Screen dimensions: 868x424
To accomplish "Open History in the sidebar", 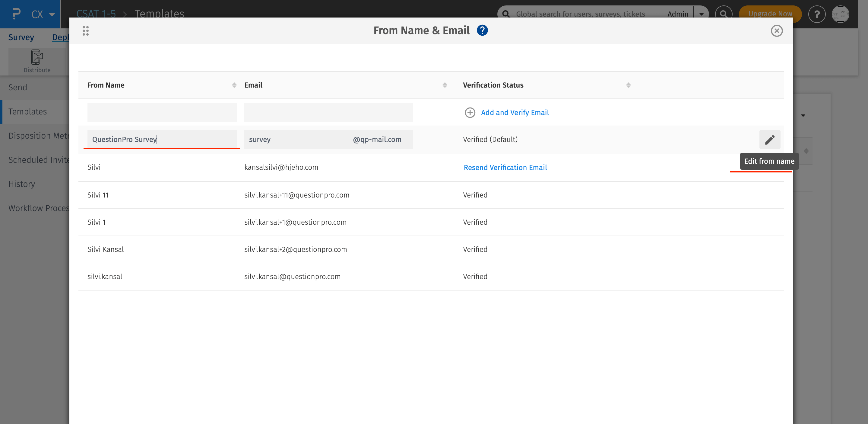I will coord(22,184).
